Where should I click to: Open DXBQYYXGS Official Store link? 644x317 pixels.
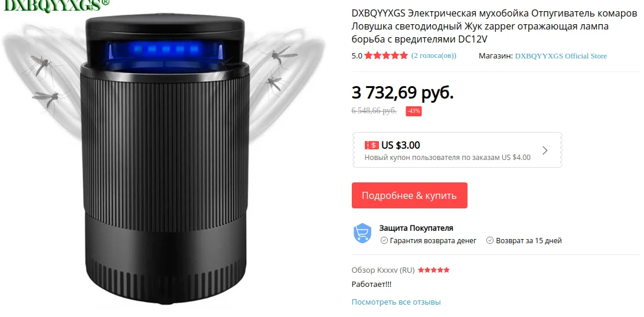click(561, 56)
